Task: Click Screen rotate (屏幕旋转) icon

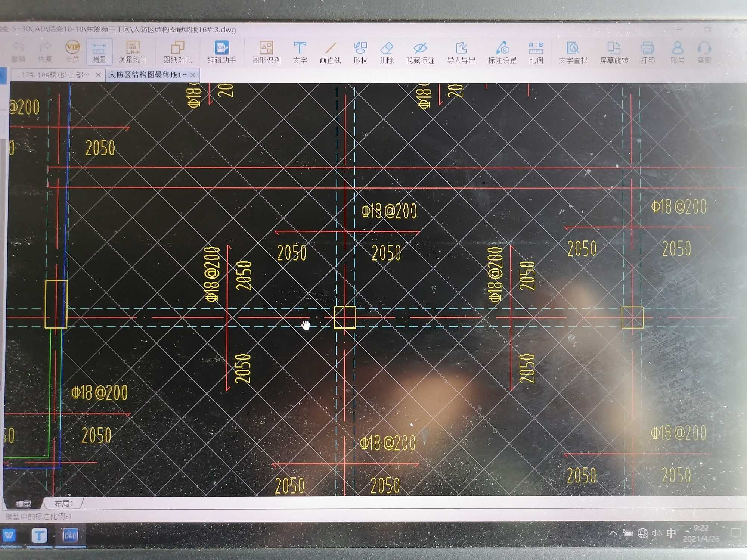Action: click(x=614, y=53)
